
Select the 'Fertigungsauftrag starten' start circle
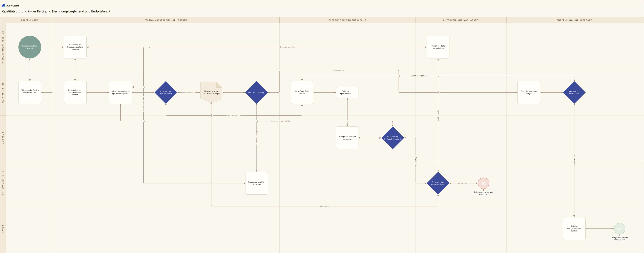pos(30,47)
